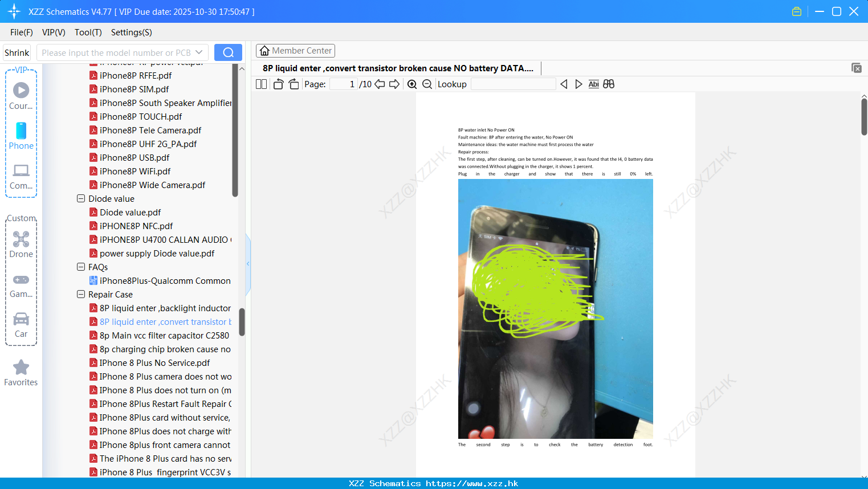Rotate page counterclockwise
The height and width of the screenshot is (489, 868).
click(278, 84)
